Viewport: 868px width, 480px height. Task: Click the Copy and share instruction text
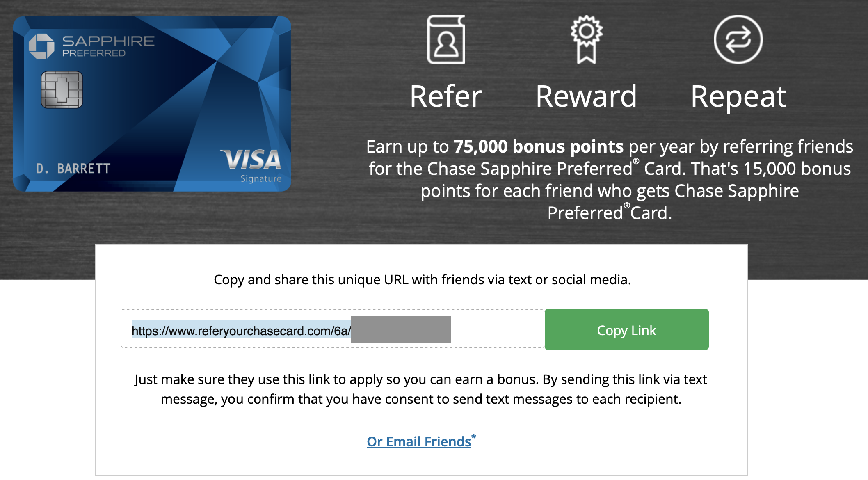coord(422,280)
